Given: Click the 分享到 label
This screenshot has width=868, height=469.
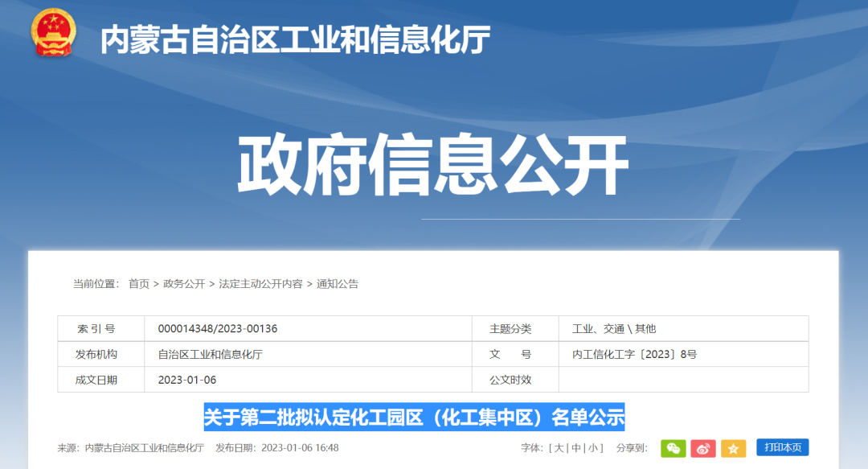Looking at the screenshot, I should (x=632, y=448).
